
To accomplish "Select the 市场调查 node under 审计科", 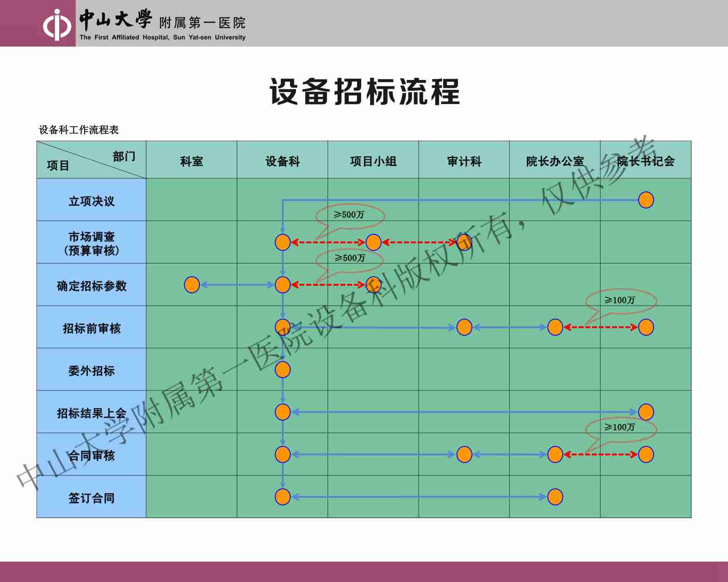I will tap(464, 241).
